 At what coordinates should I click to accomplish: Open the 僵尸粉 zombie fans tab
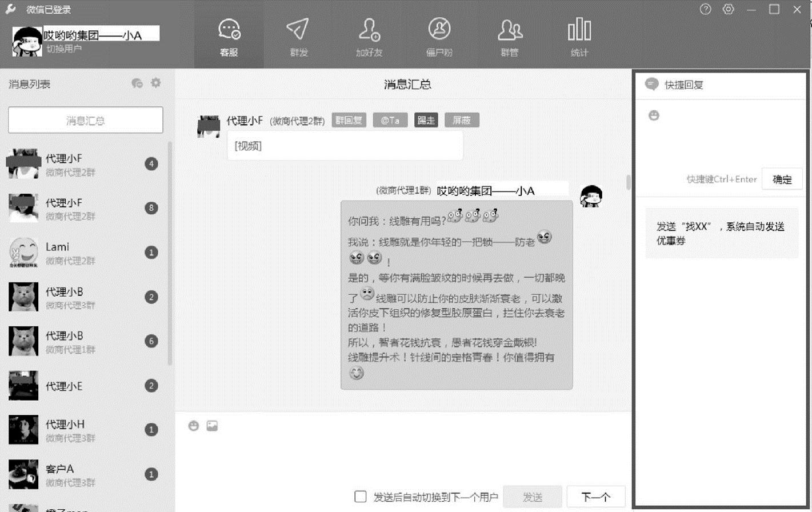pyautogui.click(x=439, y=37)
